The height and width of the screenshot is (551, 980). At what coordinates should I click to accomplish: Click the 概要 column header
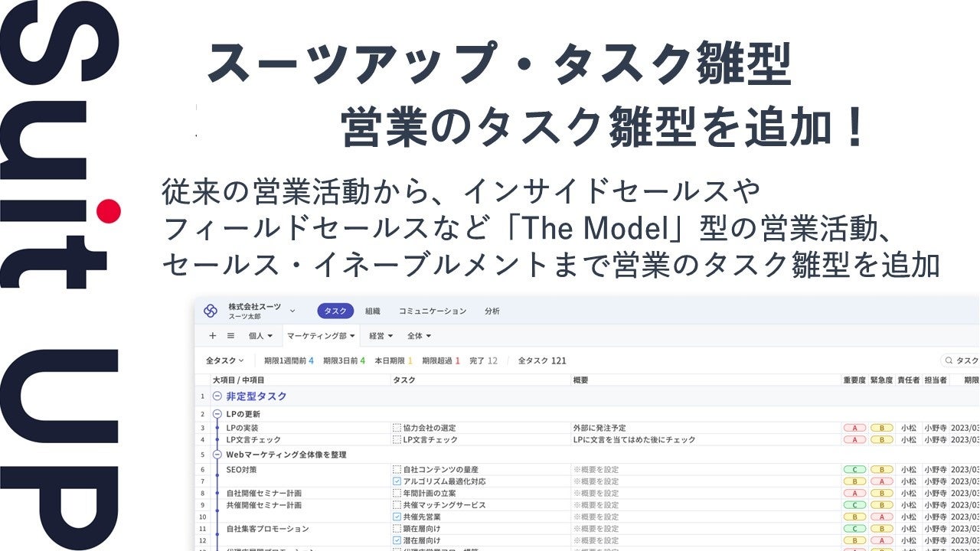click(581, 380)
